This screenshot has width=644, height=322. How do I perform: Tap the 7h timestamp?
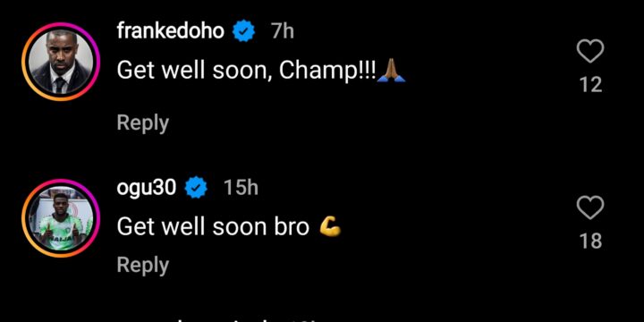(282, 31)
